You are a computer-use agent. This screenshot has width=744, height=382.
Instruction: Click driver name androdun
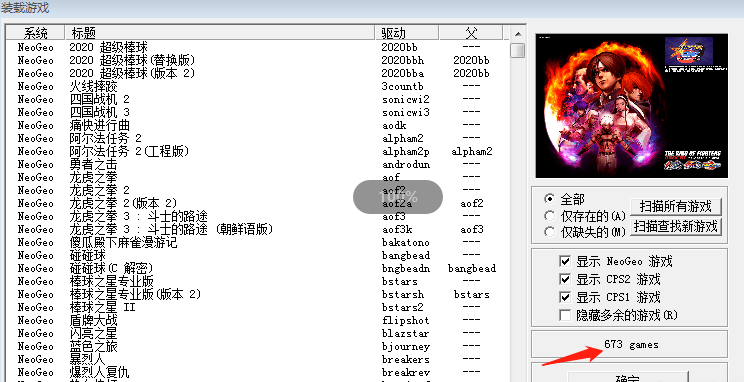(x=406, y=164)
